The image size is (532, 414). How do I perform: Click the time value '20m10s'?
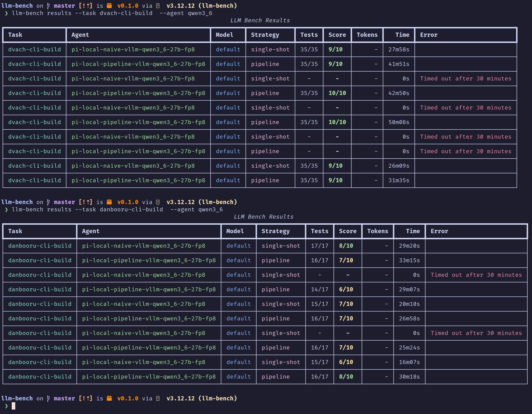click(x=409, y=304)
